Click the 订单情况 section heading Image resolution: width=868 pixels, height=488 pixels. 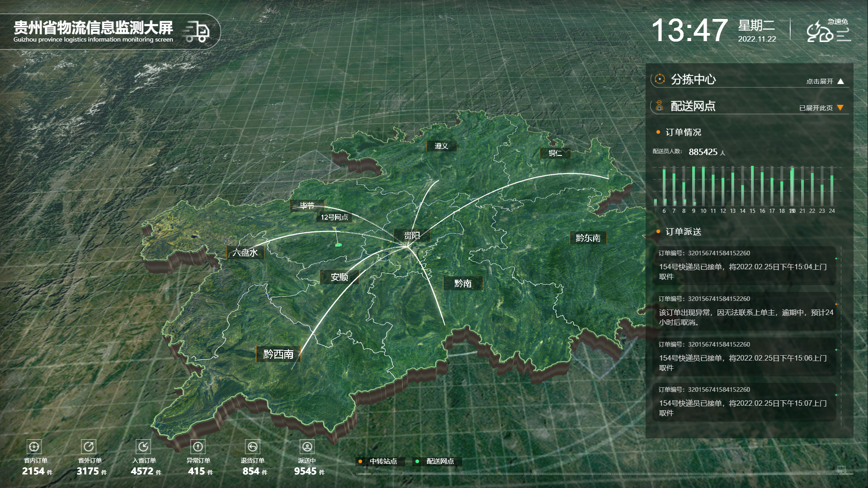pyautogui.click(x=684, y=132)
